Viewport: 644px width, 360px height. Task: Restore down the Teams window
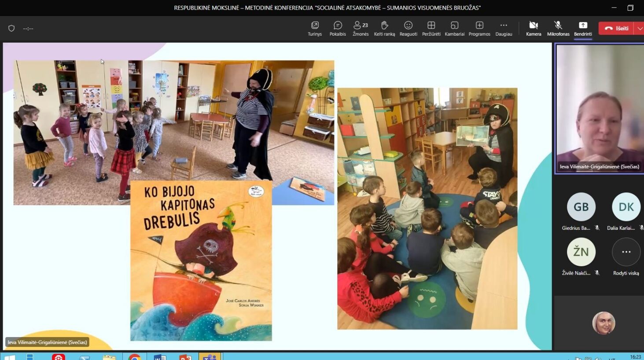630,7
